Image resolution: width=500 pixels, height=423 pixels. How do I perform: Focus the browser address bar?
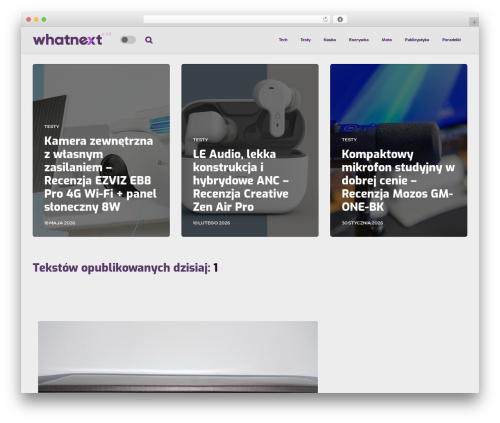point(237,20)
